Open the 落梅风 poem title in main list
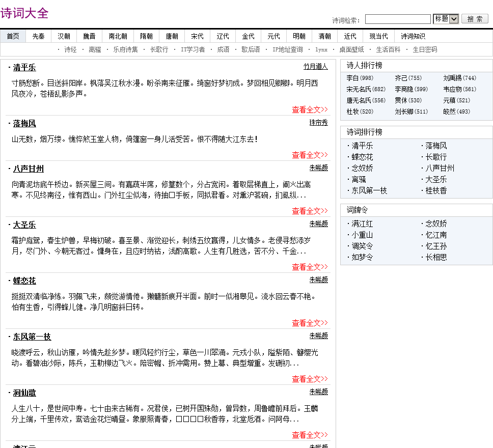This screenshot has height=448, width=493. point(24,123)
